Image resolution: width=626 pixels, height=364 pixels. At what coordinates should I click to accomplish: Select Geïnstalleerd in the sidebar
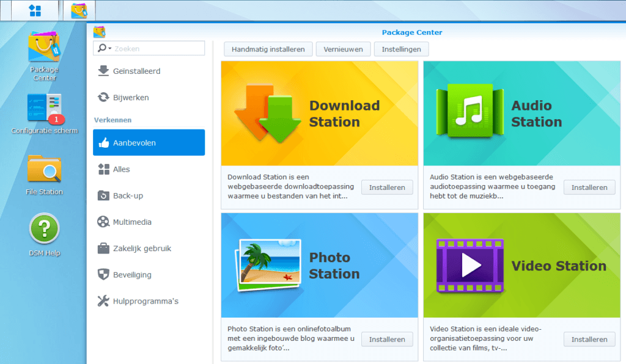click(149, 71)
